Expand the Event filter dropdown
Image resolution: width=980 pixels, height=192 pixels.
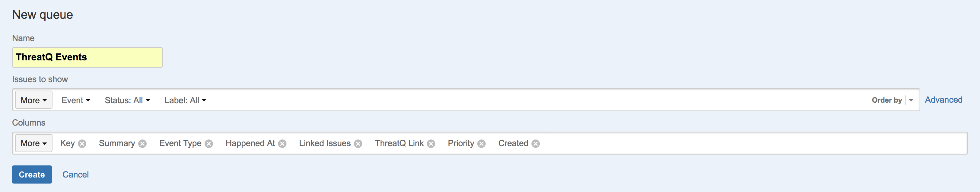(76, 100)
